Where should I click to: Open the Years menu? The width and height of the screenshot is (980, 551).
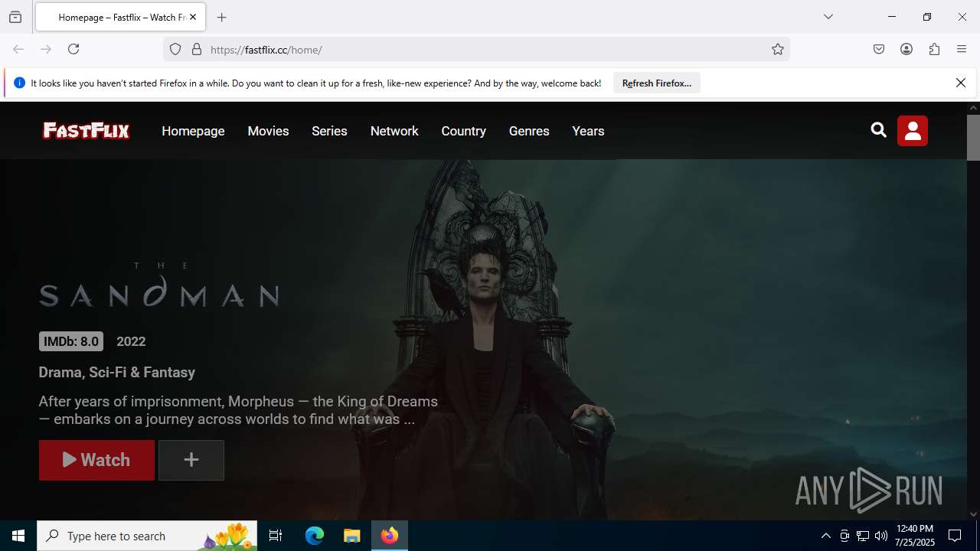click(x=588, y=131)
